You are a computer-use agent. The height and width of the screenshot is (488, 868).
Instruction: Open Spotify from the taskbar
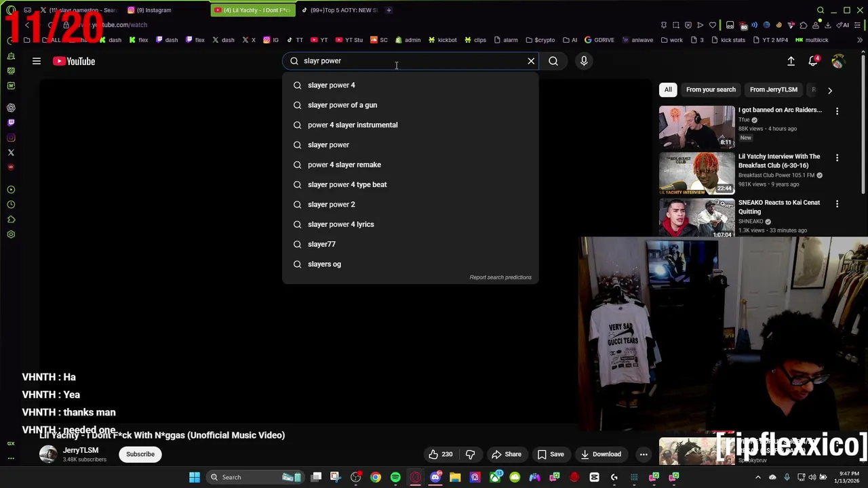395,477
